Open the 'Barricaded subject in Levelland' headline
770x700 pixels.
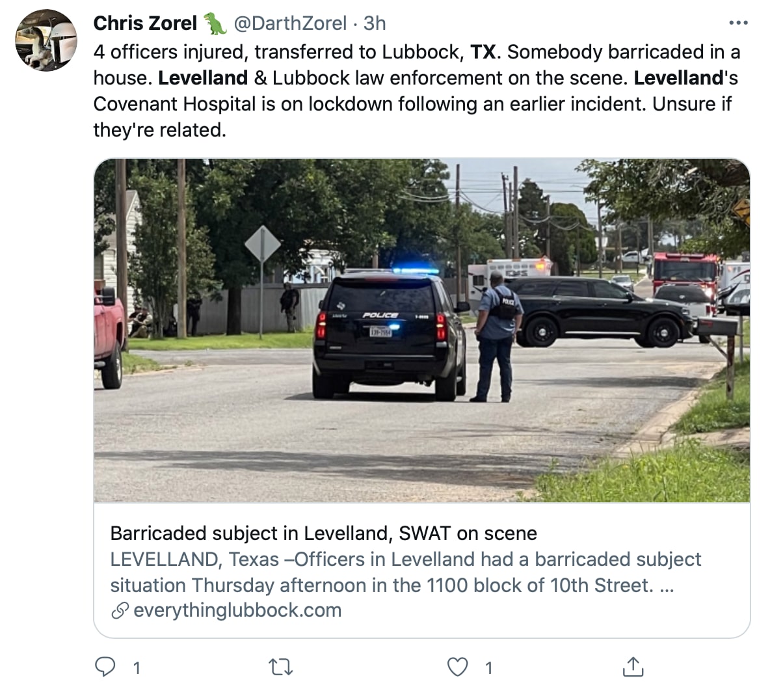(323, 533)
